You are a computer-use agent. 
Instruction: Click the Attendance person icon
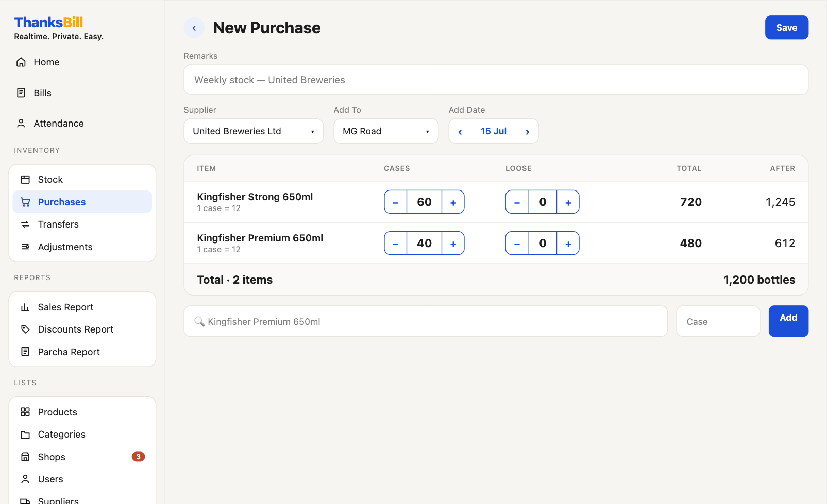tap(21, 124)
